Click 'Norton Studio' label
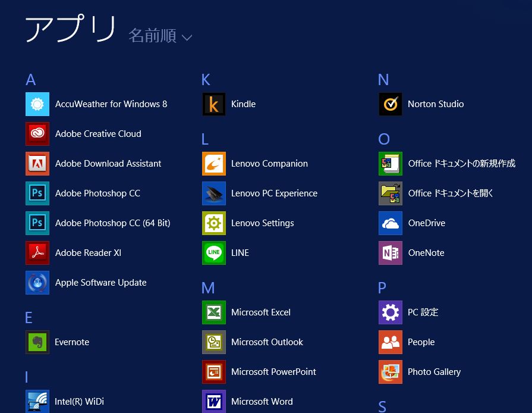532x413 pixels. [436, 104]
